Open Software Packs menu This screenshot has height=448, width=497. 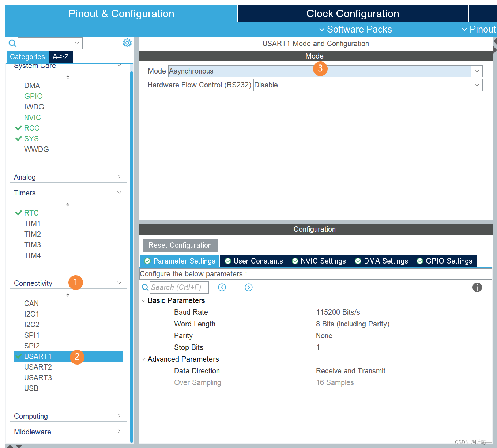pos(355,29)
